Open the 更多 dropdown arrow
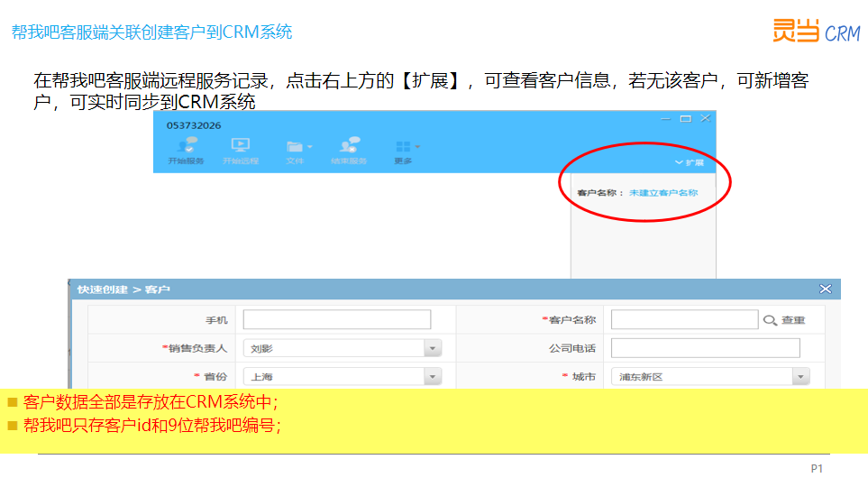The width and height of the screenshot is (868, 487). coord(416,147)
